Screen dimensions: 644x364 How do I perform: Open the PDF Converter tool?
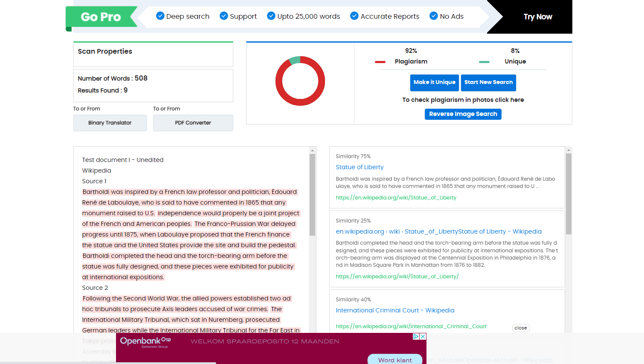[x=193, y=123]
